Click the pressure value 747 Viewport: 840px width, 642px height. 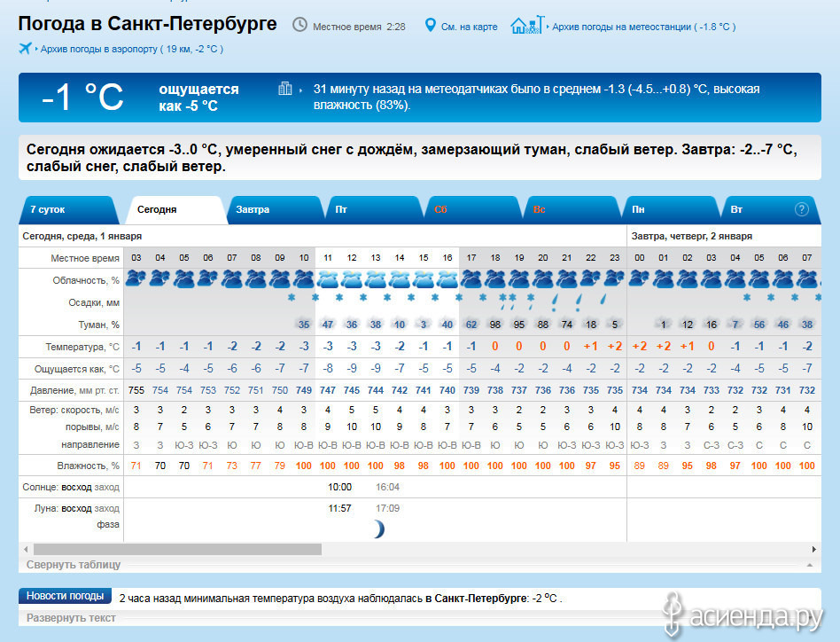[328, 390]
